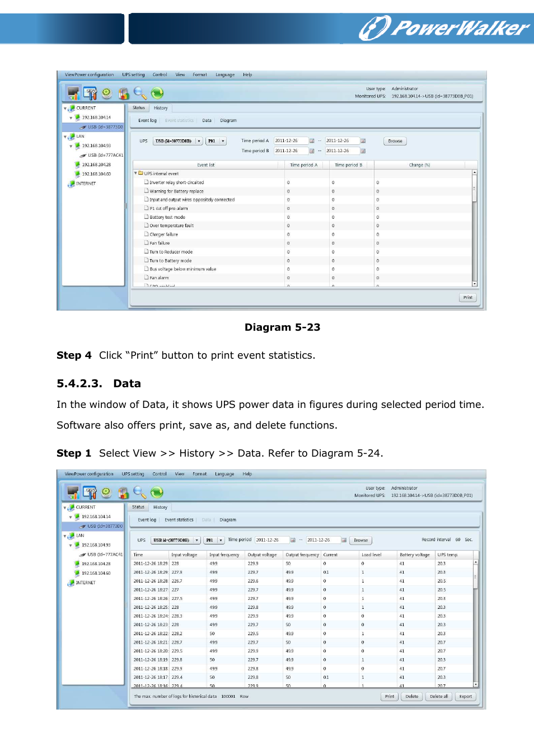Click the folder icon of UPS internal event
Viewport: 534px width, 756px height.
pyautogui.click(x=140, y=173)
